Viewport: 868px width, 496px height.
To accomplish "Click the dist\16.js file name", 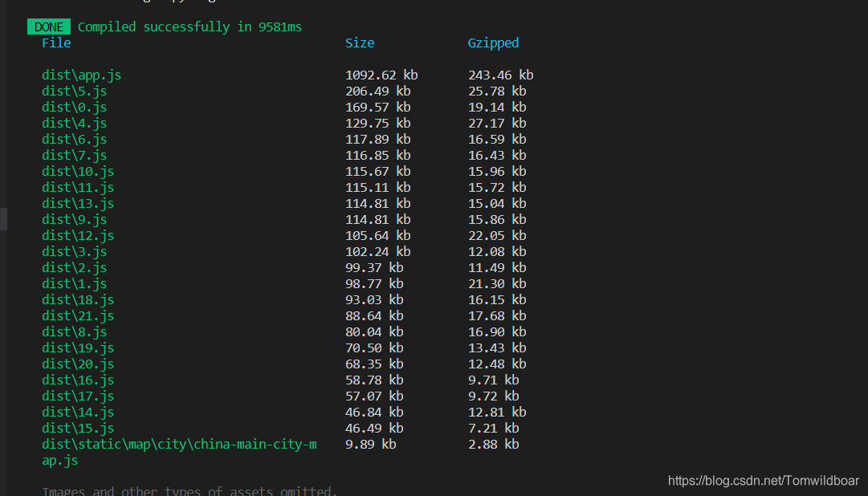I will pos(78,380).
